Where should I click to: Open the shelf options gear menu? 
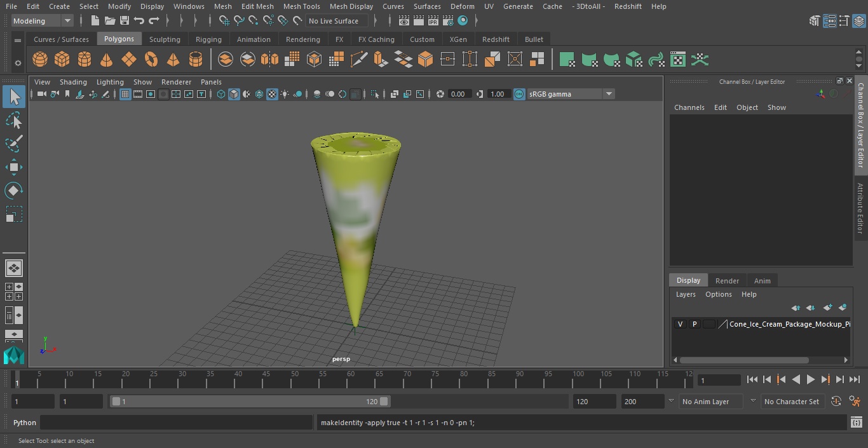(x=18, y=62)
